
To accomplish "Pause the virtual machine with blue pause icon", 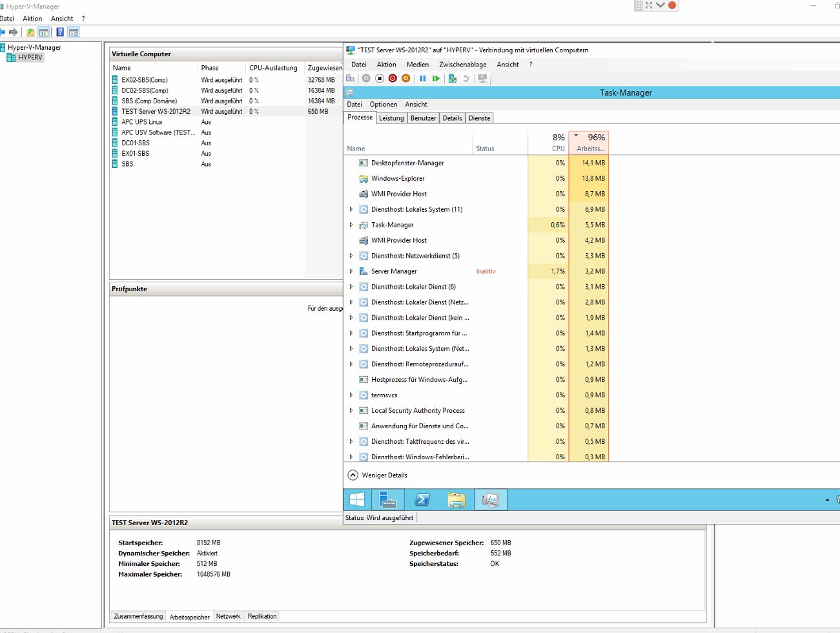I will (x=423, y=78).
